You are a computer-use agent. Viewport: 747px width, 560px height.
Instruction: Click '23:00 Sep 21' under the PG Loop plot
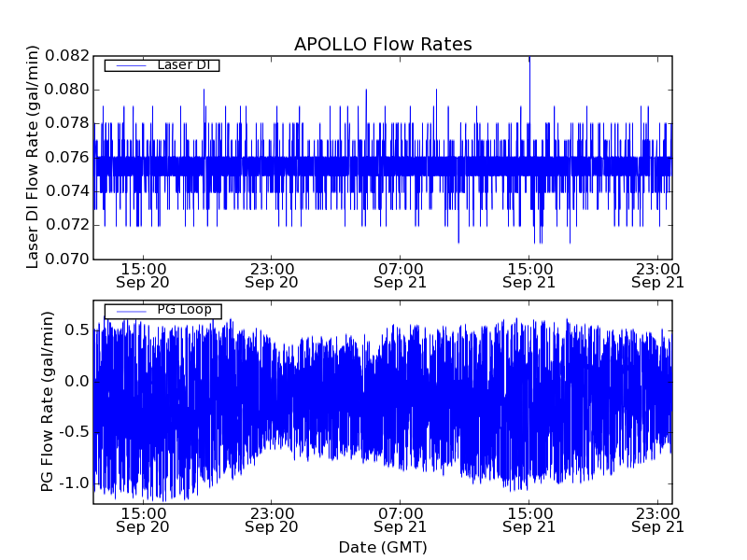coord(658,521)
